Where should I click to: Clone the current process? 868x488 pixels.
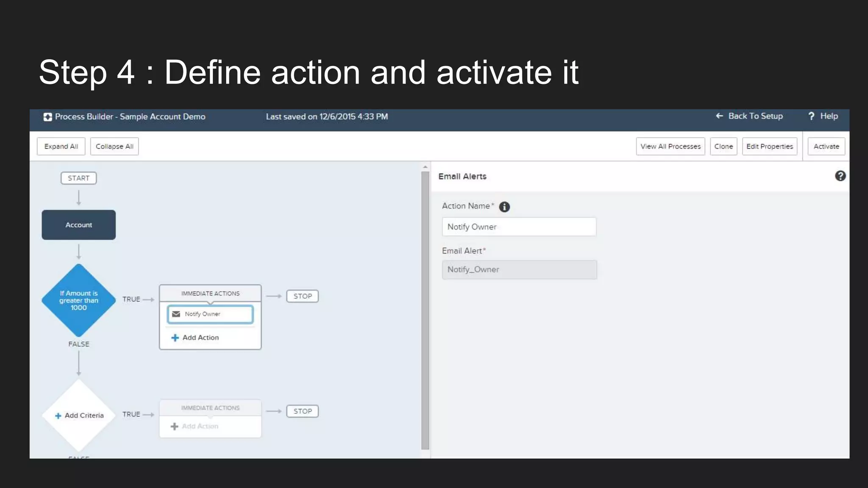[x=723, y=146]
